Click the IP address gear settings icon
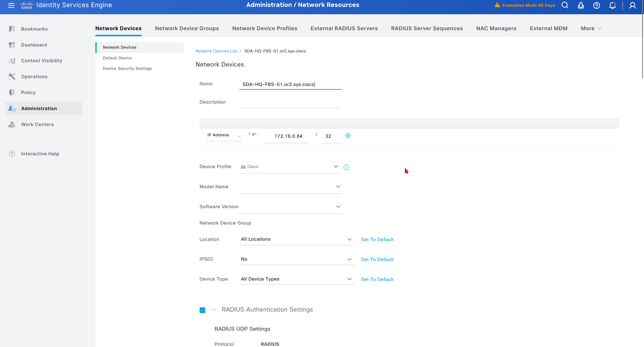Screen dimensions: 644x347 point(348,136)
